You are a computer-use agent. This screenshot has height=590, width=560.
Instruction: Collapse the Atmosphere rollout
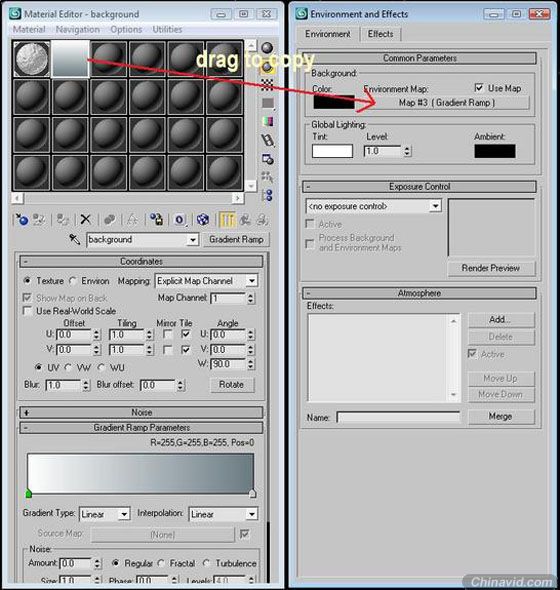point(419,293)
